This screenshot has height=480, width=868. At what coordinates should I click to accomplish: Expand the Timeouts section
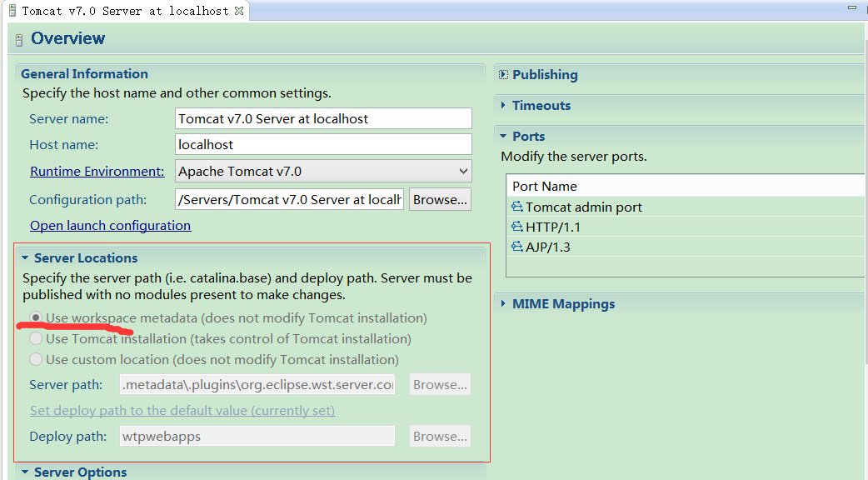tap(502, 105)
